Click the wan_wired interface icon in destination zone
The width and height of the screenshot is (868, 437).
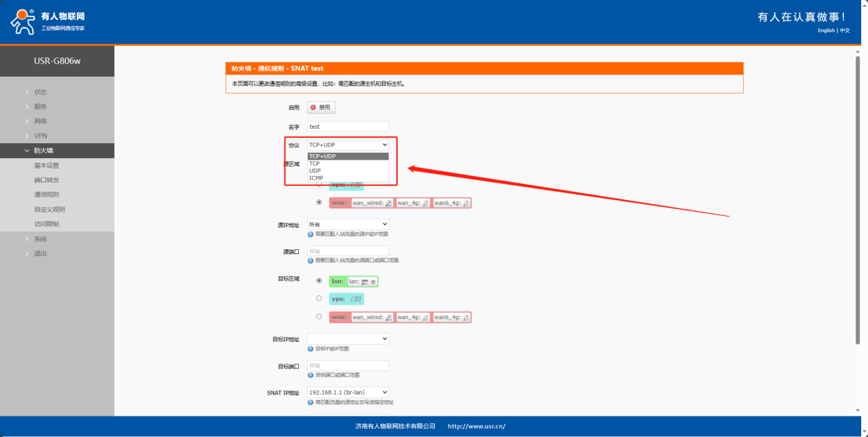pyautogui.click(x=388, y=317)
